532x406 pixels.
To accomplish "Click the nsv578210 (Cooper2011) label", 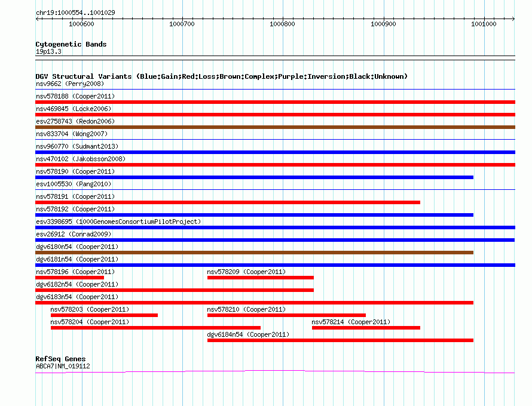I will click(246, 309).
